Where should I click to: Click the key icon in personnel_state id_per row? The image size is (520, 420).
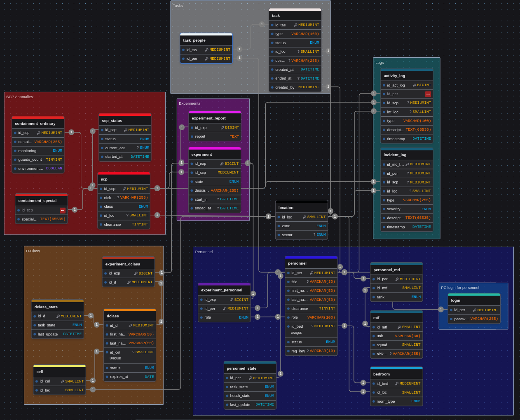[x=250, y=378]
